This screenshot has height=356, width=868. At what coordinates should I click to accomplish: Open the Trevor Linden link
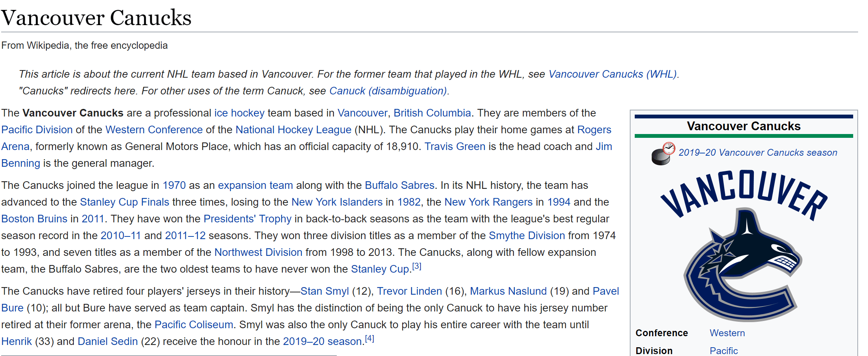409,291
